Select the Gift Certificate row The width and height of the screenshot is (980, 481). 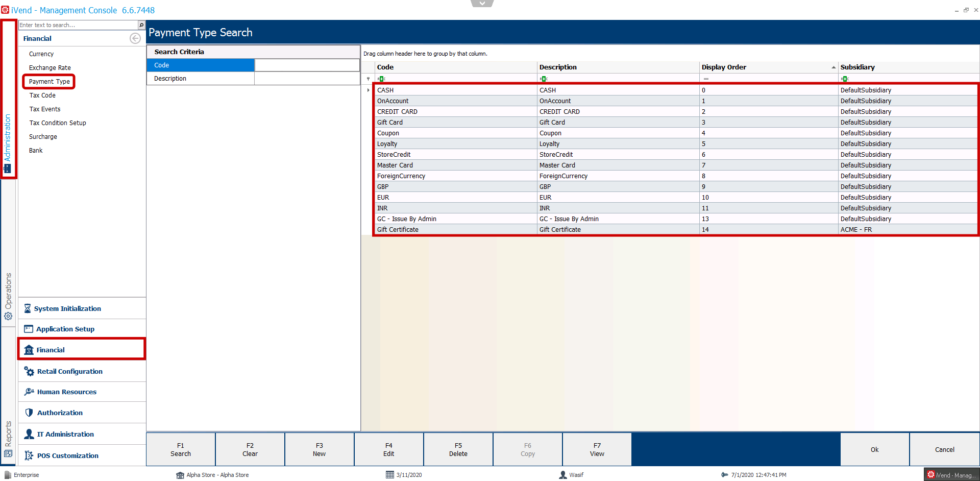676,229
